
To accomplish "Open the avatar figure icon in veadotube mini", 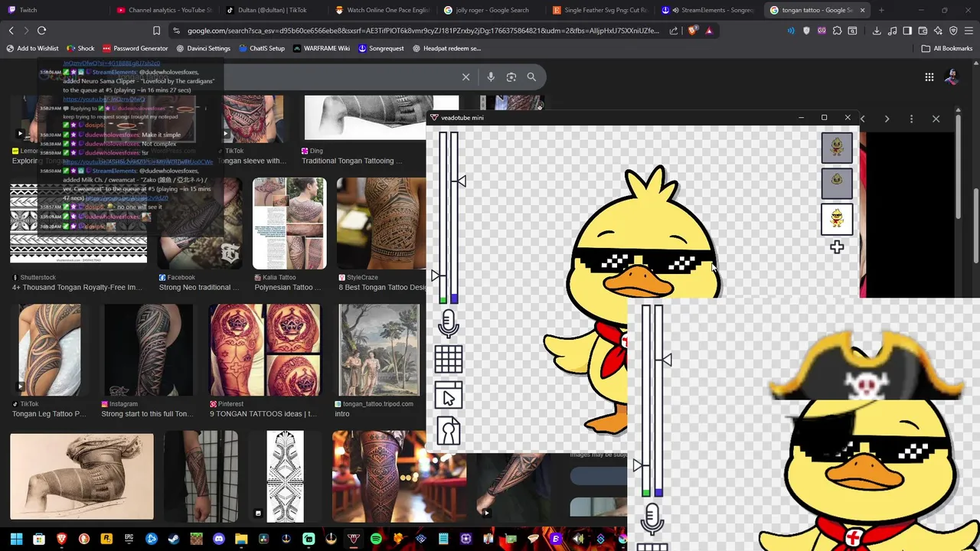I will [449, 432].
